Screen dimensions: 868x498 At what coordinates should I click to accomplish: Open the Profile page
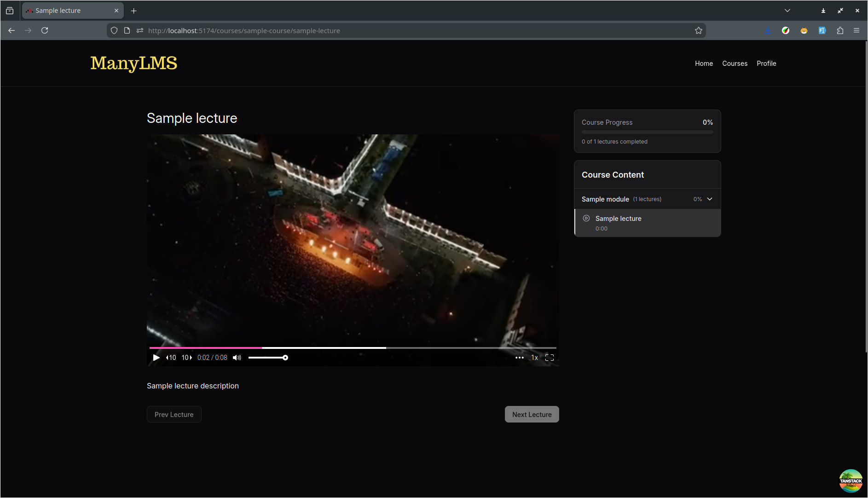pyautogui.click(x=766, y=64)
